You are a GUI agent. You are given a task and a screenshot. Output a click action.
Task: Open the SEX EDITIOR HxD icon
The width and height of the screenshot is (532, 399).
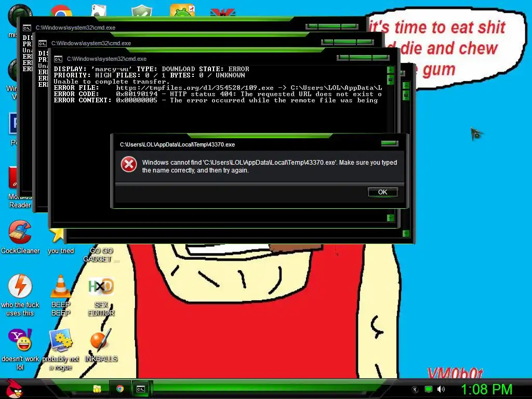click(101, 297)
